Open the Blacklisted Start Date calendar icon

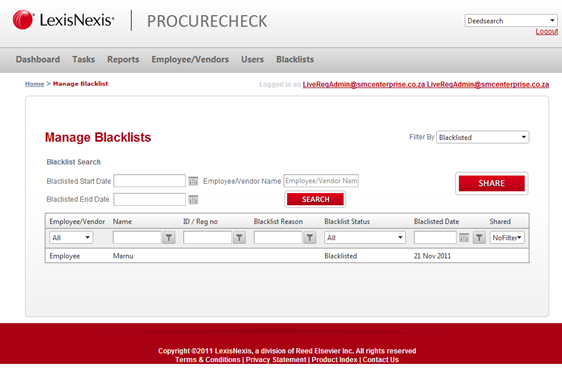pyautogui.click(x=193, y=181)
